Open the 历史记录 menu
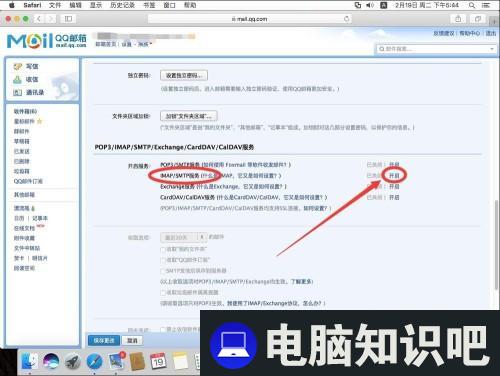This screenshot has width=500, height=376. coord(122,5)
